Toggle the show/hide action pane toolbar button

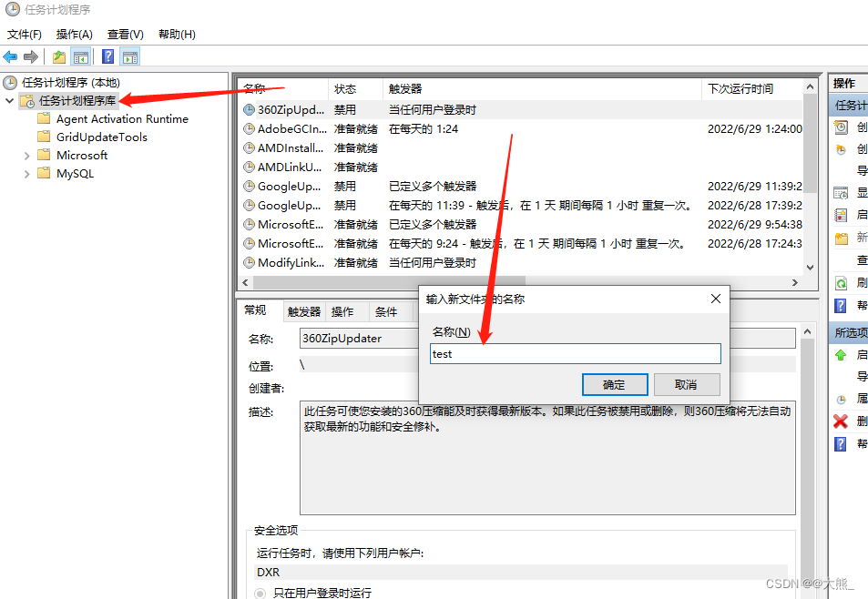click(130, 56)
